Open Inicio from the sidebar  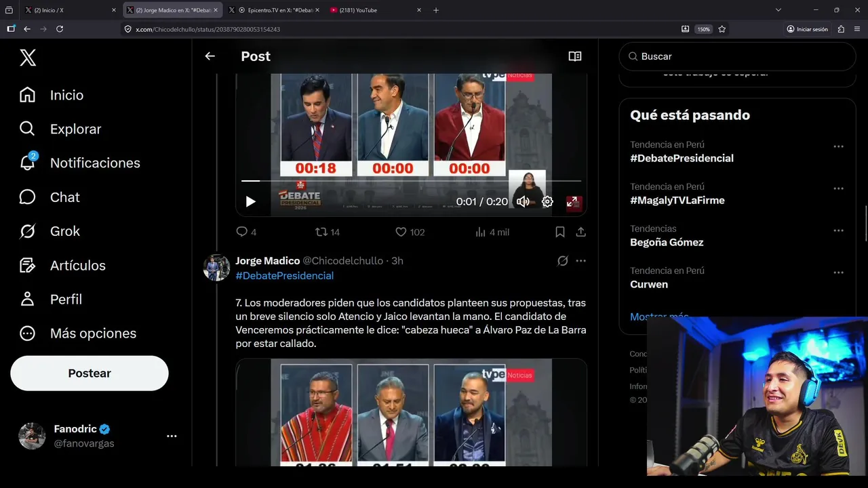[52, 95]
